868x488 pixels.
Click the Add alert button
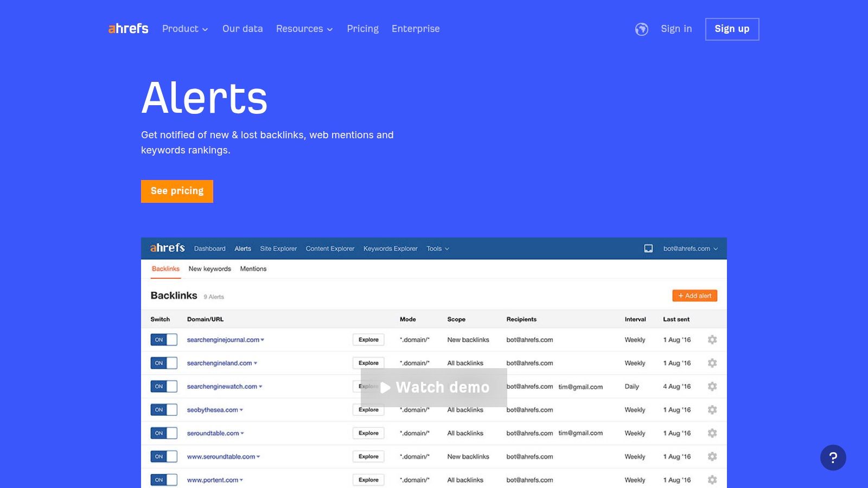(694, 296)
